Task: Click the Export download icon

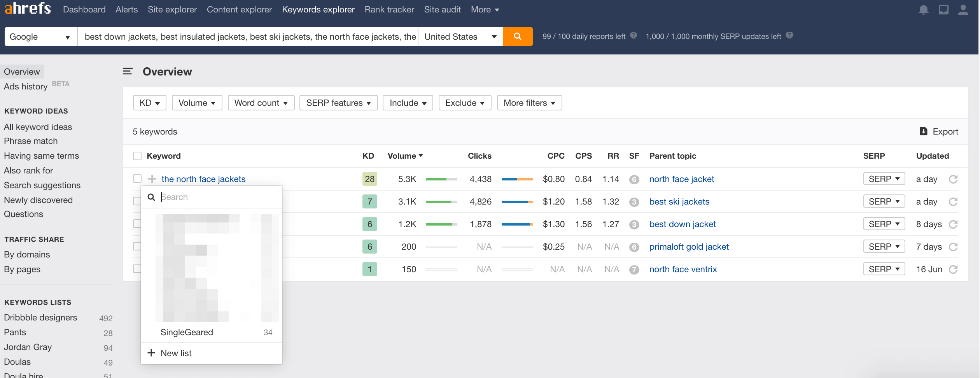Action: click(923, 131)
